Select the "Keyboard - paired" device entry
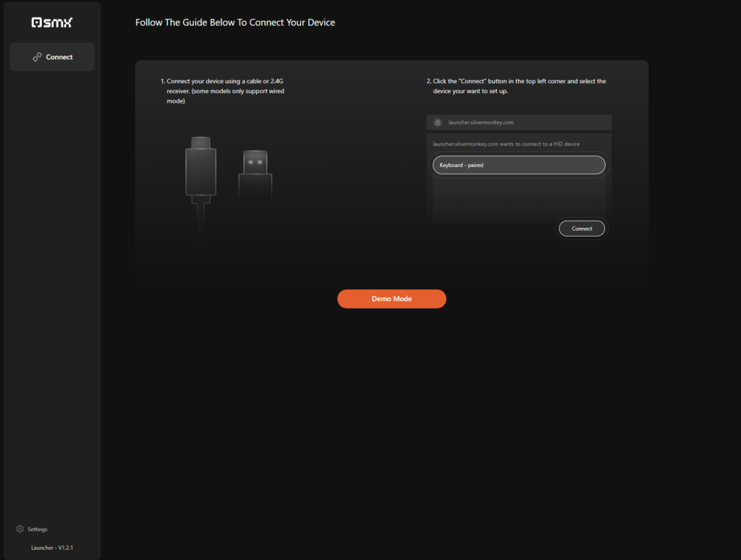This screenshot has height=560, width=741. pyautogui.click(x=518, y=165)
